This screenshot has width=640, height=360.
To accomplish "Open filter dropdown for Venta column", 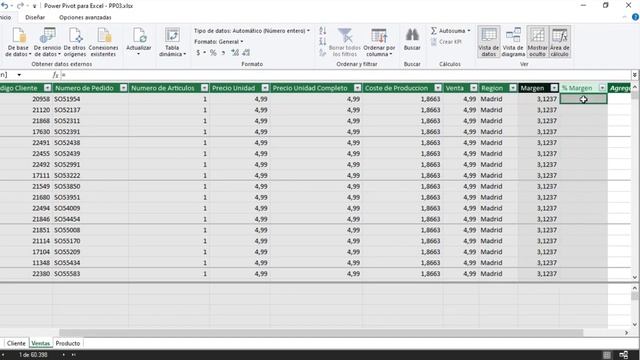I will [x=473, y=88].
